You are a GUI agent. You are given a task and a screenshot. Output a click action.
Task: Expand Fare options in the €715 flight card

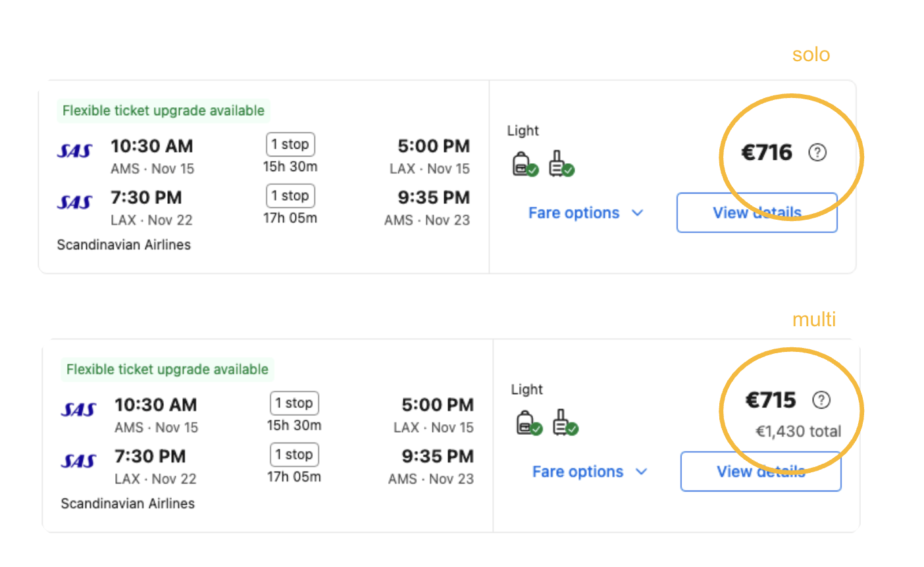click(588, 472)
